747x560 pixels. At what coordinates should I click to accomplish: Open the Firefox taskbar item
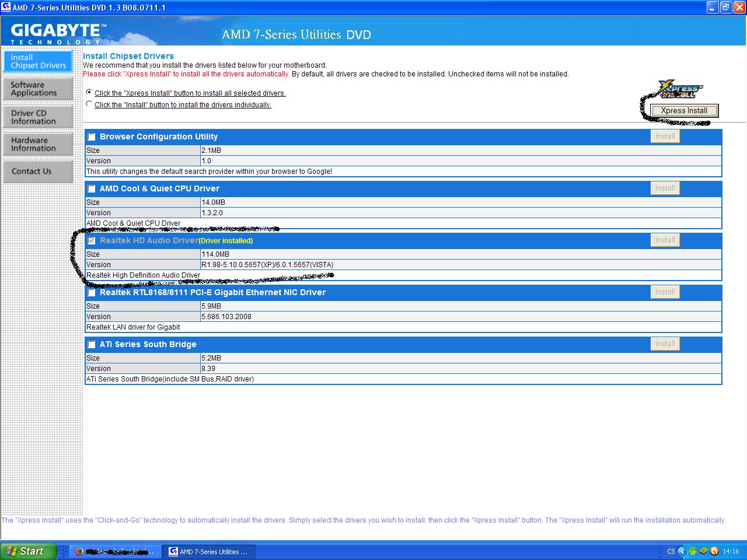[116, 551]
